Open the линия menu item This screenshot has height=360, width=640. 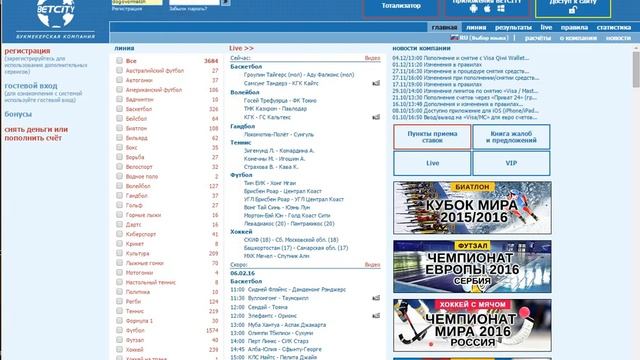(x=476, y=27)
